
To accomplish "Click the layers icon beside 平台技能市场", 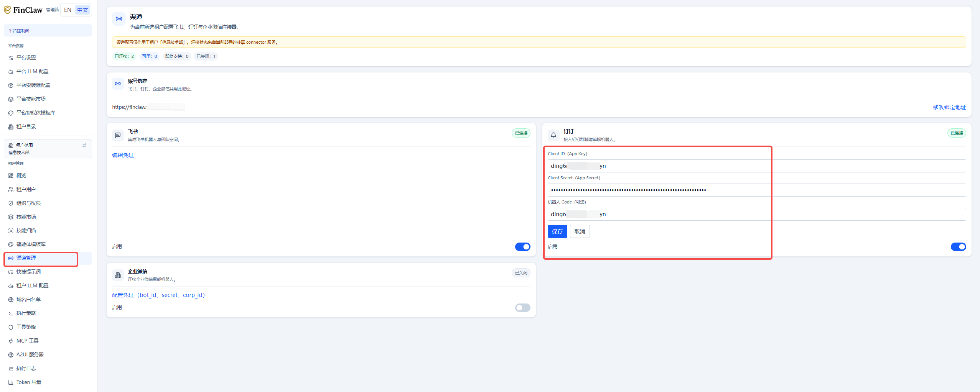I will tap(11, 99).
